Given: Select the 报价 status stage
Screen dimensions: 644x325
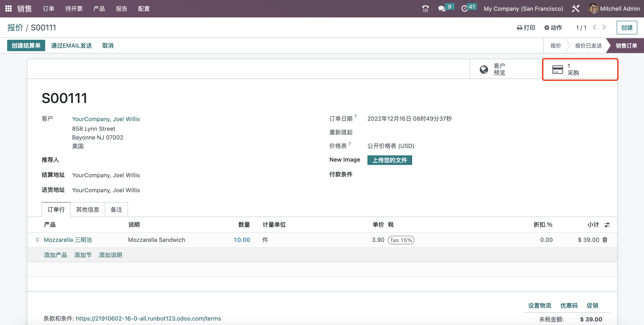Looking at the screenshot, I should point(555,45).
